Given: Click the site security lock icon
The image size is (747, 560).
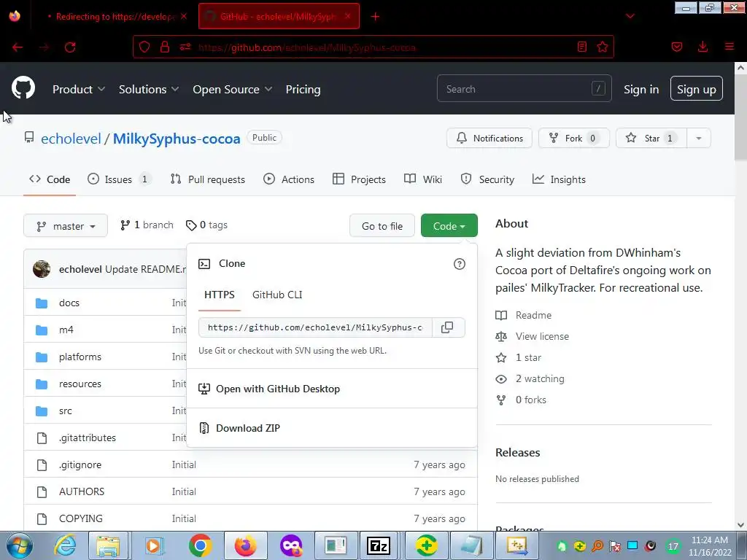Looking at the screenshot, I should [164, 47].
